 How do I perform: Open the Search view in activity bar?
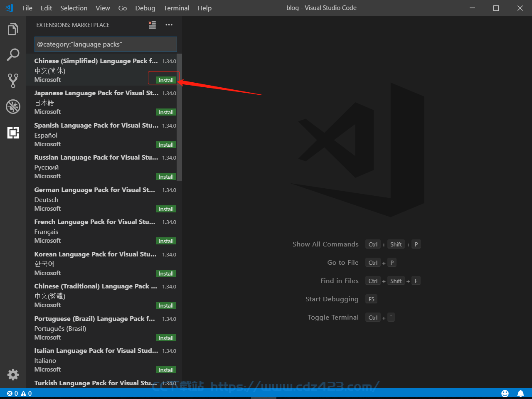click(13, 55)
